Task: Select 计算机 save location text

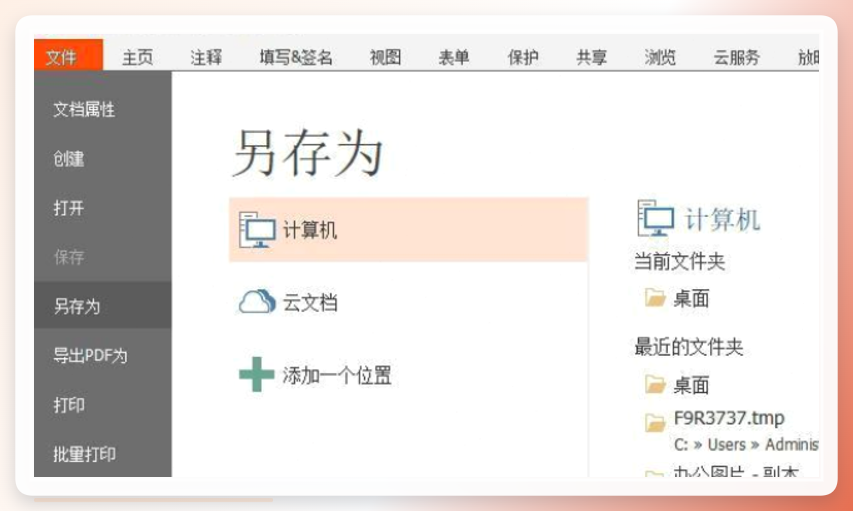Action: (310, 230)
